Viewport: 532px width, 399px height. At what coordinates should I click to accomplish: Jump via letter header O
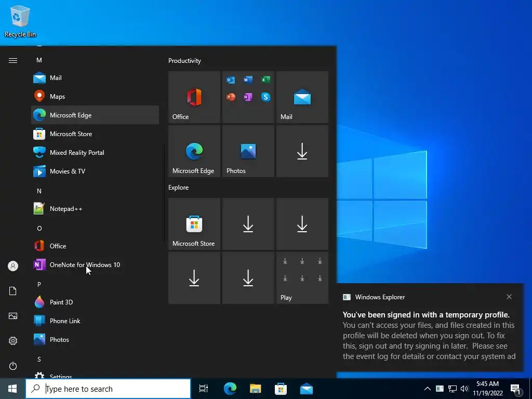(x=39, y=229)
